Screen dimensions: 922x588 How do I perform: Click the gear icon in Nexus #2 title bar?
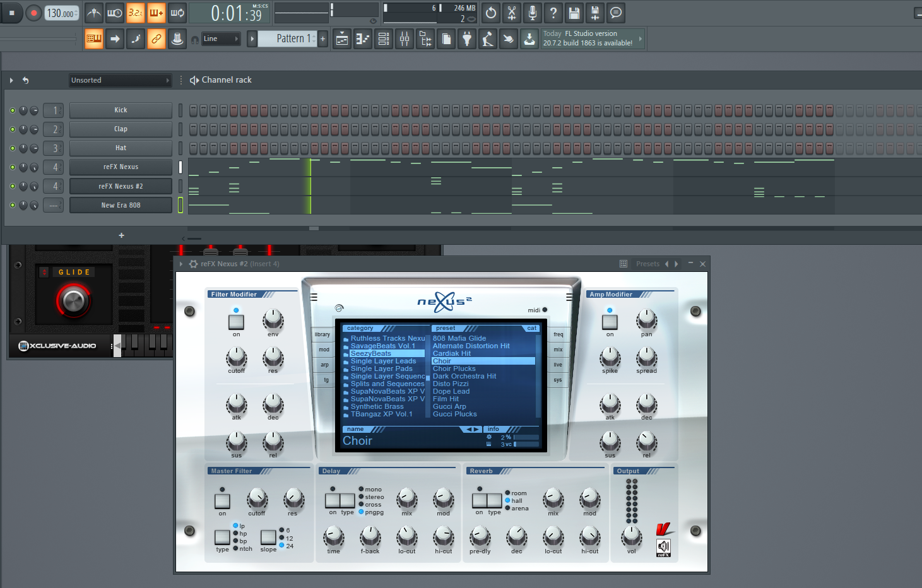click(x=194, y=264)
